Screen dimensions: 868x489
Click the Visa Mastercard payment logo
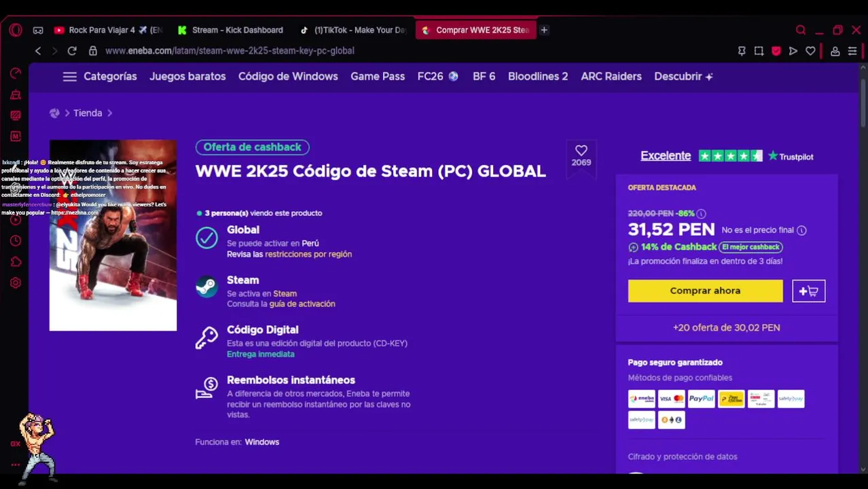pyautogui.click(x=672, y=399)
